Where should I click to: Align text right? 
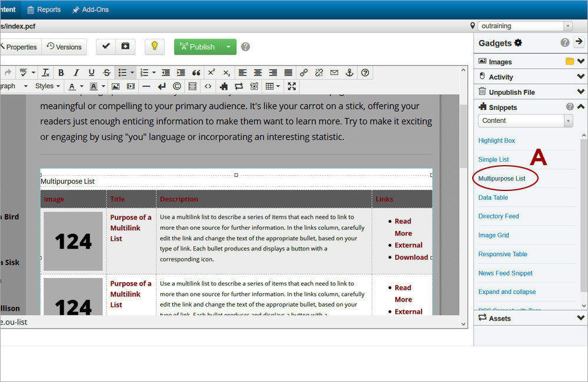pyautogui.click(x=273, y=73)
